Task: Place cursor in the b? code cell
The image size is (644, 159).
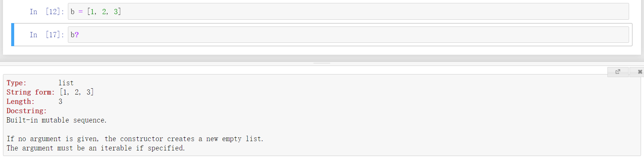Action: click(x=348, y=35)
